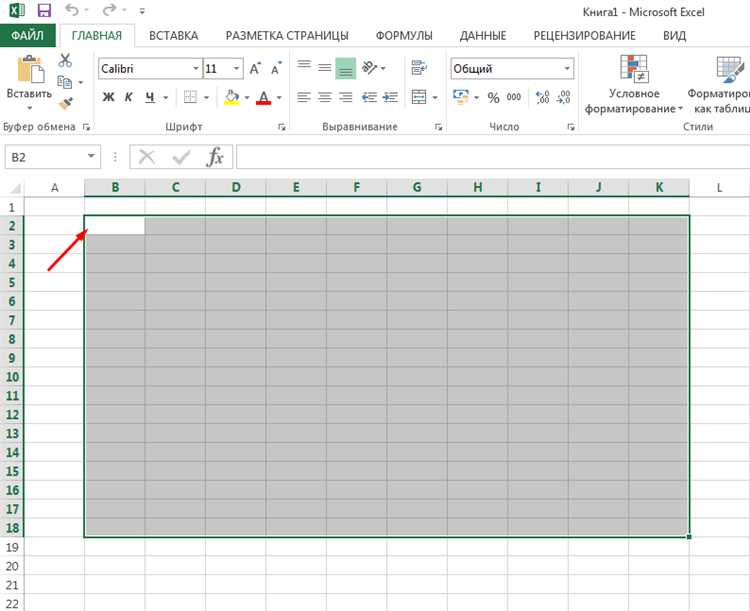750x611 pixels.
Task: Open the Число group dialog launcher
Action: click(571, 127)
